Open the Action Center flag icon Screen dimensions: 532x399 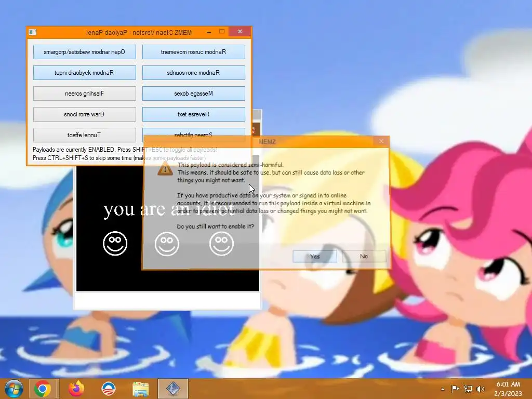point(455,389)
